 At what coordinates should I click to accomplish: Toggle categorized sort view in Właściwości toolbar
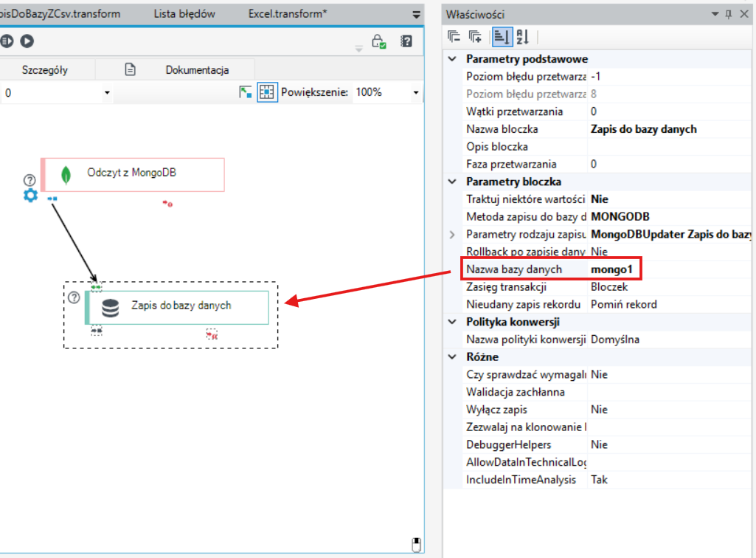click(x=502, y=37)
